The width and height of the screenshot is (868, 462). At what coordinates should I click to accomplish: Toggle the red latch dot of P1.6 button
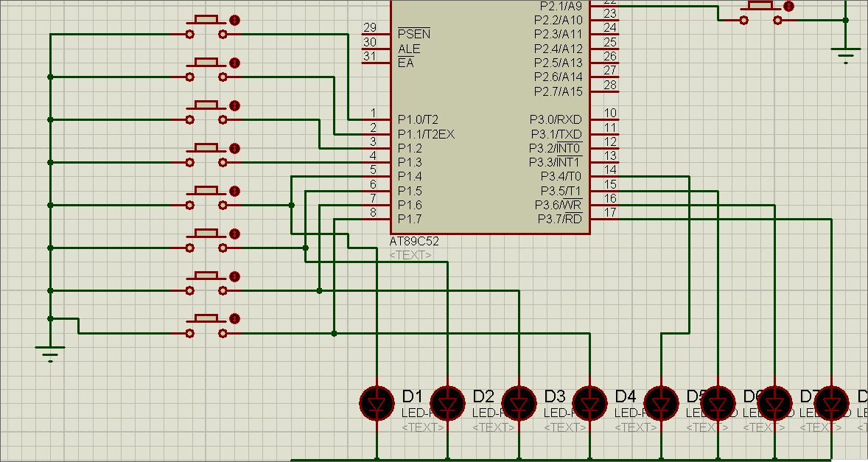234,276
